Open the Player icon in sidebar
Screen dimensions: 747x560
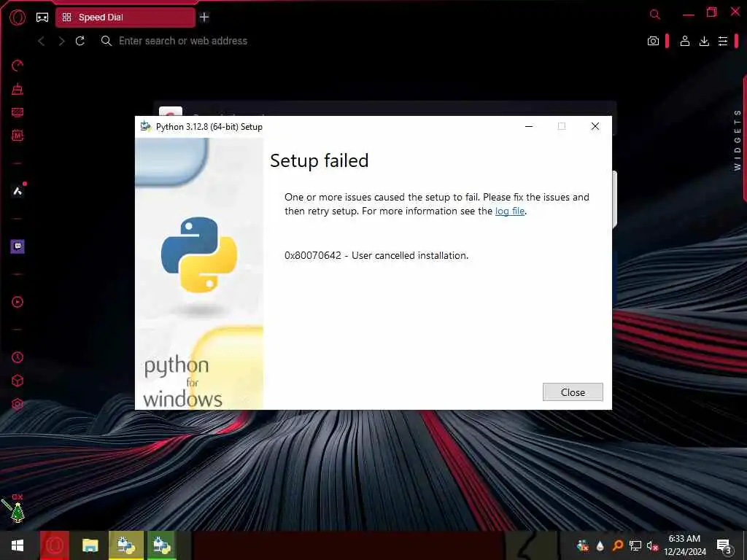pyautogui.click(x=18, y=302)
